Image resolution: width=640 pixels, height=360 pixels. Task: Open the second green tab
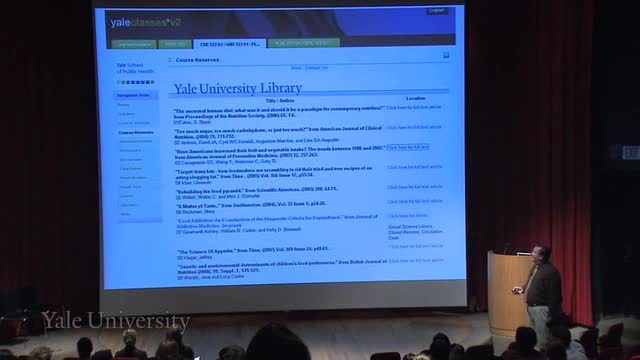pos(175,44)
